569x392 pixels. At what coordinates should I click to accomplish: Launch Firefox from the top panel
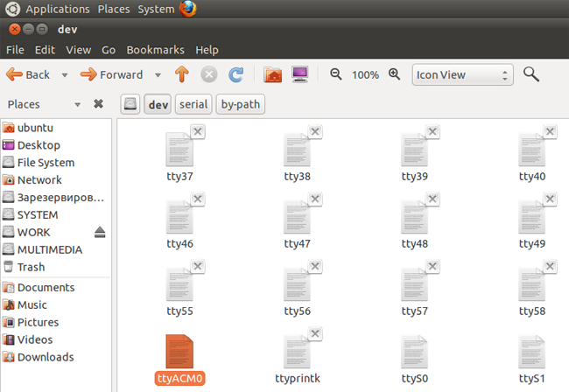pos(188,9)
